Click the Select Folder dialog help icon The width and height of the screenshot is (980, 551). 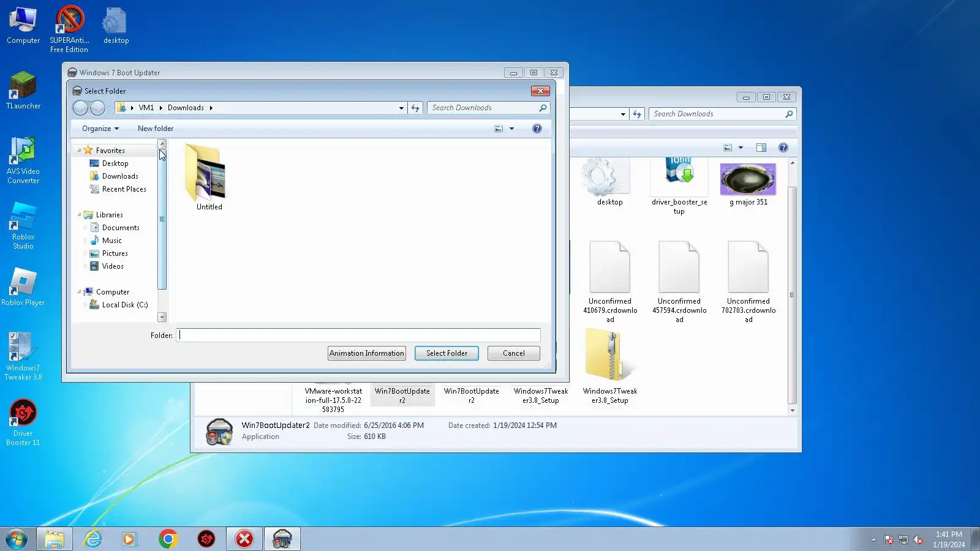(537, 129)
